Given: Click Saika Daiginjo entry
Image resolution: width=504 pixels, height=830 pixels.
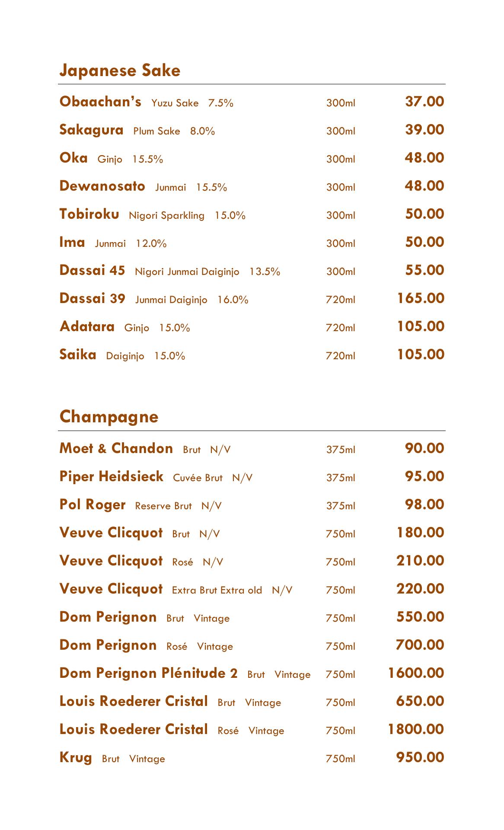Looking at the screenshot, I should tap(78, 354).
